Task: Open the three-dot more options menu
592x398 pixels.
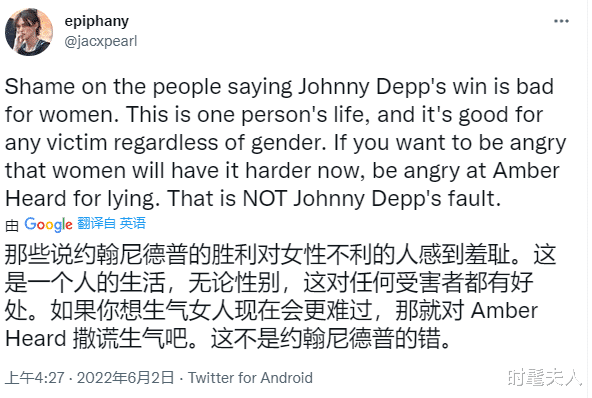Action: click(561, 21)
